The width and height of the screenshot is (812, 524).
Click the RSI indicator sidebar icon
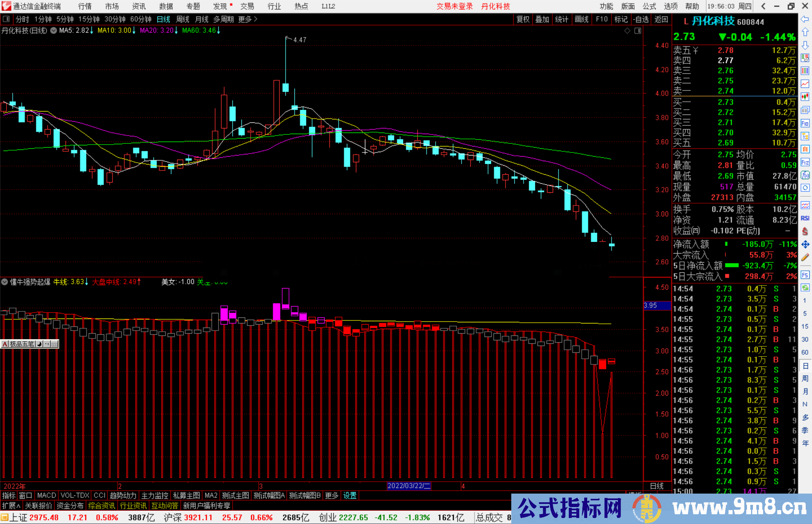pos(805,218)
